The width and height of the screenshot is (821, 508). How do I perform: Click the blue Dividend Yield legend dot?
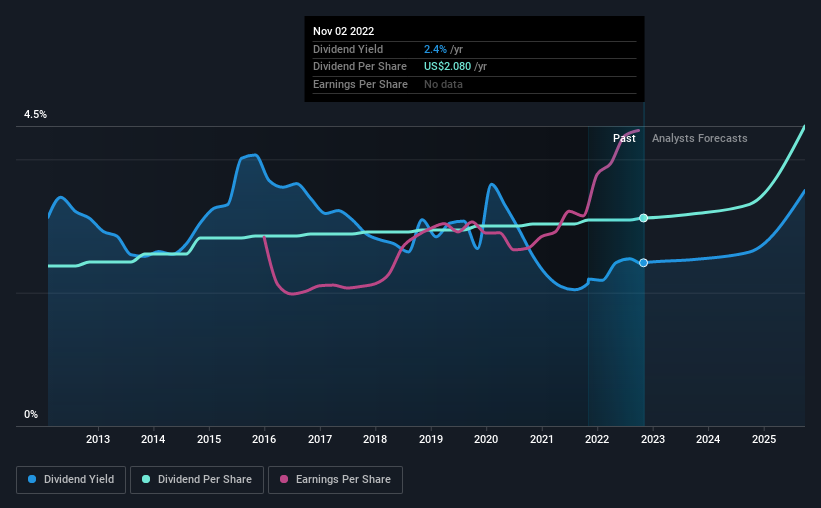[x=32, y=479]
